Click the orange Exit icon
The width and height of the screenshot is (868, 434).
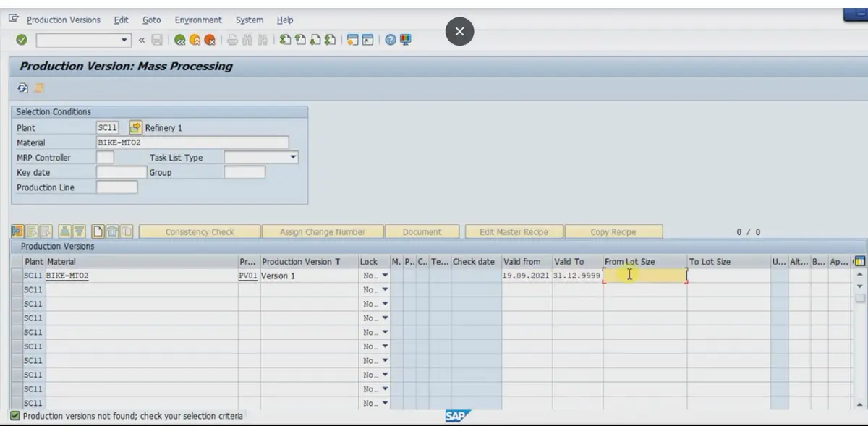(194, 39)
